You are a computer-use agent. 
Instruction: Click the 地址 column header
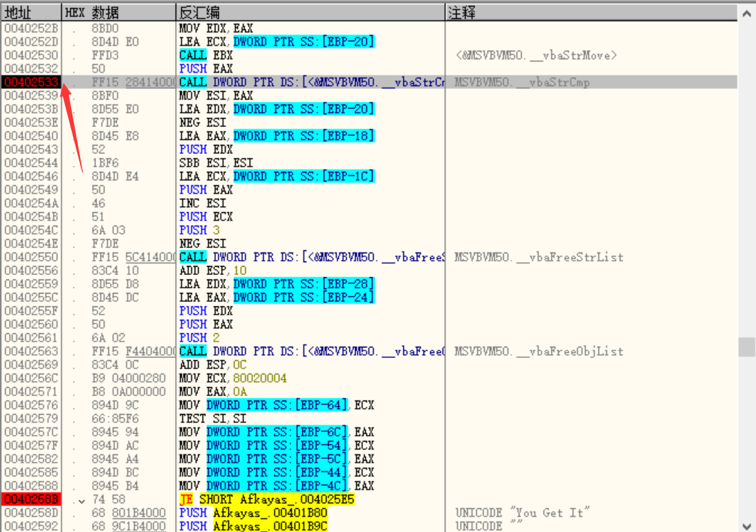coord(31,13)
